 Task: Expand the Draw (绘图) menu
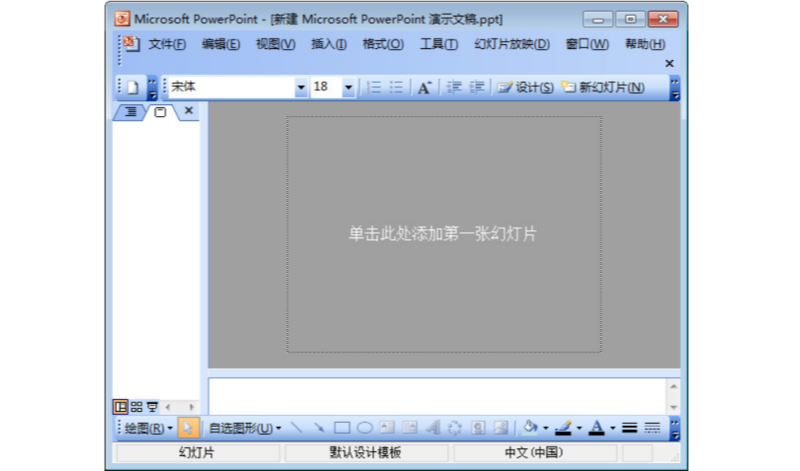pyautogui.click(x=148, y=428)
